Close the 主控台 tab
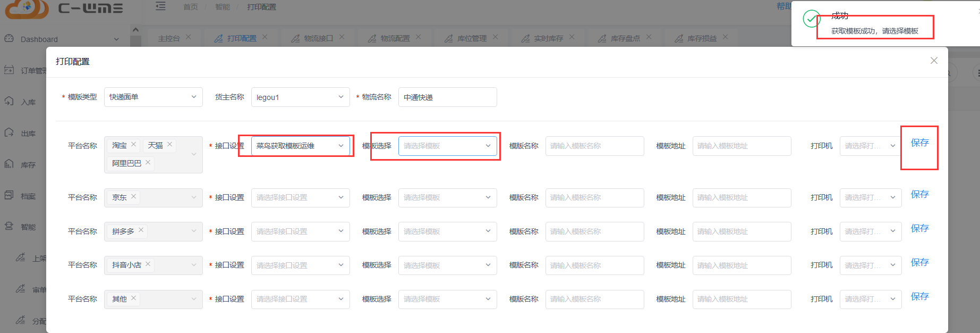Viewport: 980px width, 333px height. click(x=189, y=37)
